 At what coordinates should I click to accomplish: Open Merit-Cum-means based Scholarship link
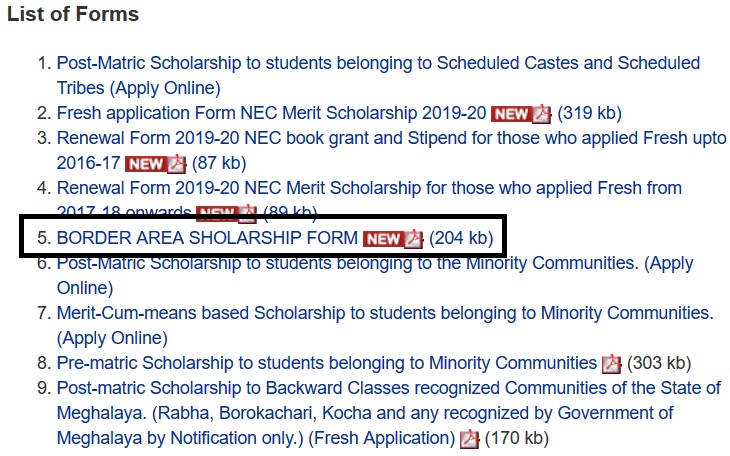385,313
